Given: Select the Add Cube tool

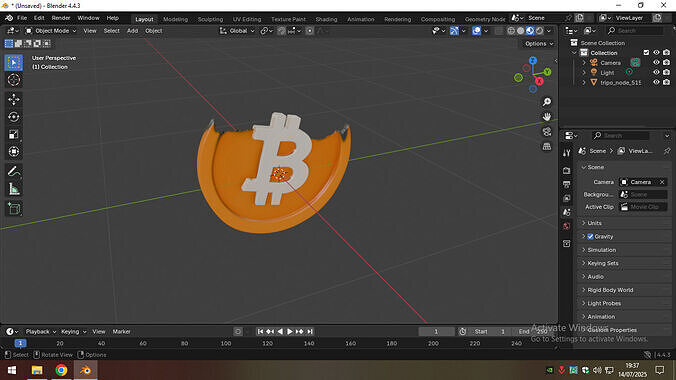Looking at the screenshot, I should coord(14,208).
